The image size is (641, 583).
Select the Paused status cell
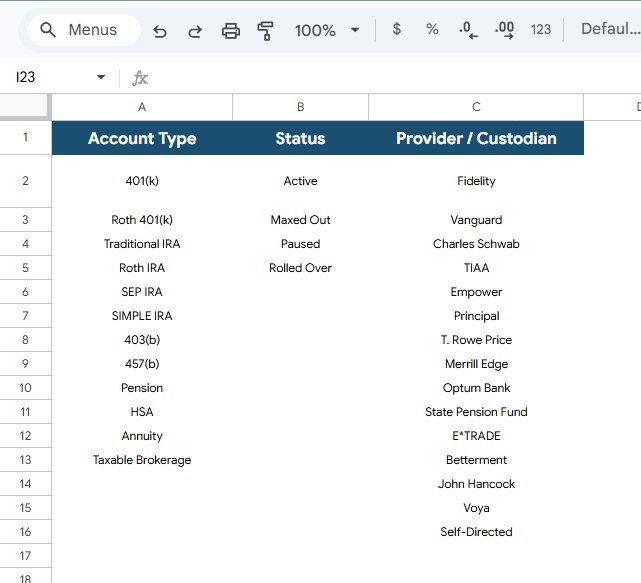point(300,244)
